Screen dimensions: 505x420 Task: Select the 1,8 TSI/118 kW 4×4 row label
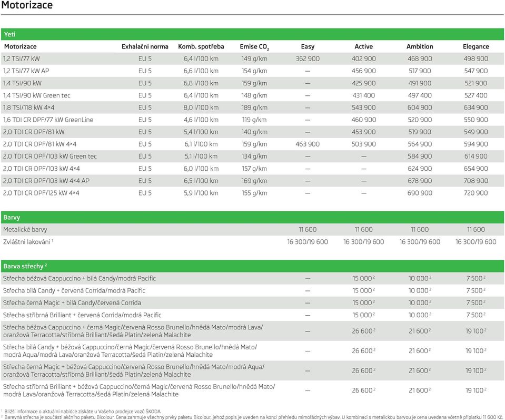coord(28,108)
